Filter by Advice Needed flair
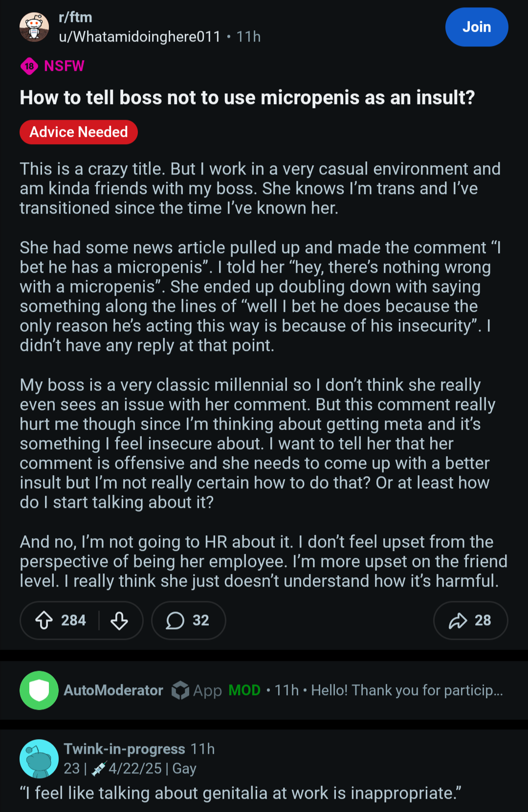This screenshot has height=812, width=528. (x=79, y=132)
